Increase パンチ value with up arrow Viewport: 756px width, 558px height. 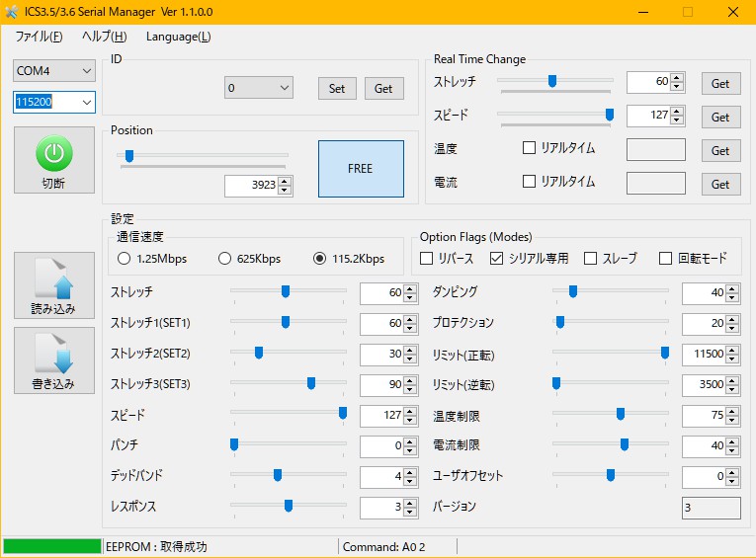pos(410,441)
